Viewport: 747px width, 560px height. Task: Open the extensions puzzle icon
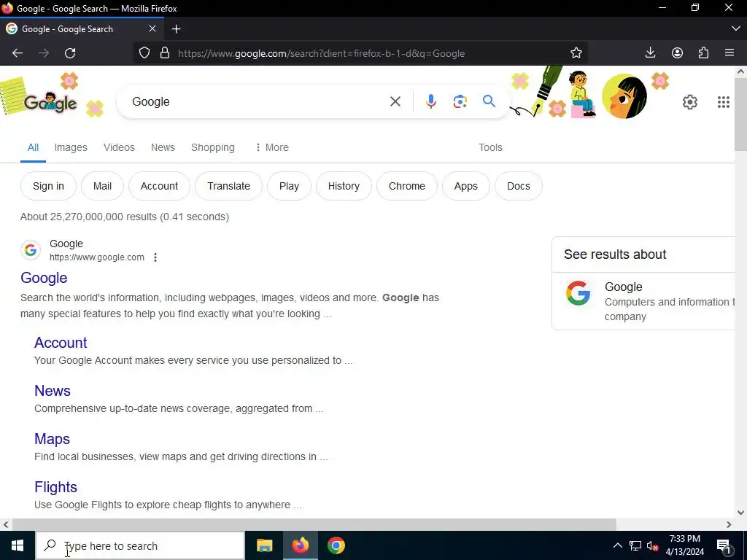703,52
